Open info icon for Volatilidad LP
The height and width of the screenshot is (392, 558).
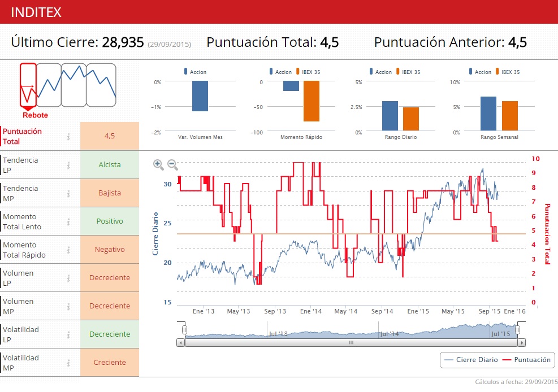click(x=68, y=335)
